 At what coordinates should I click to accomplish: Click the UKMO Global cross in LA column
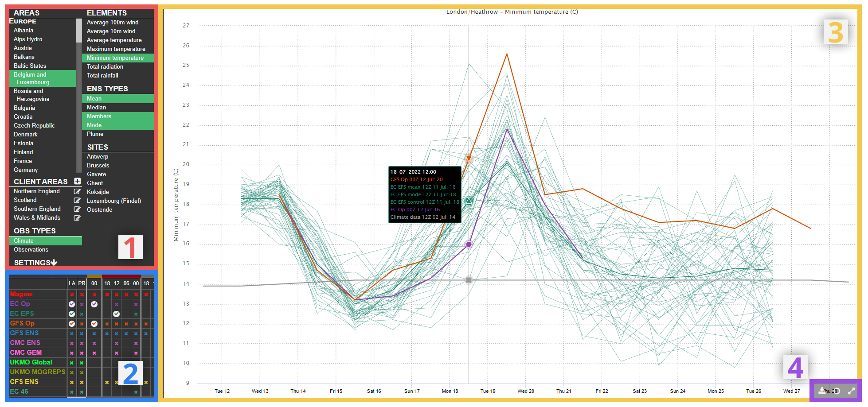coord(72,363)
